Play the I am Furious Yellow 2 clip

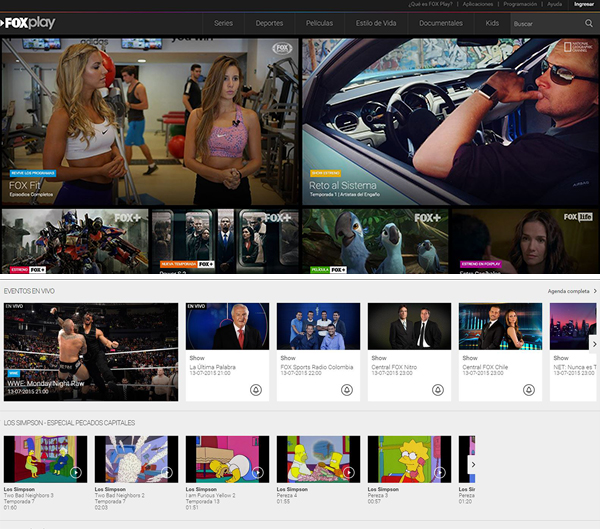click(x=257, y=472)
